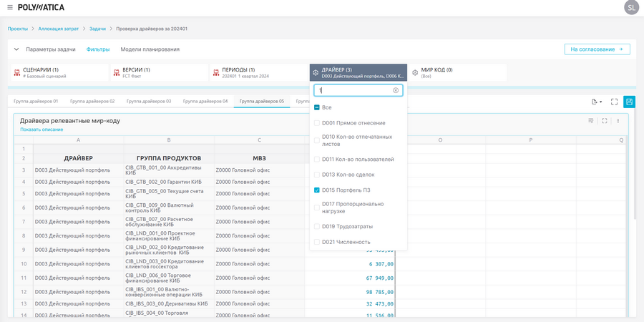This screenshot has height=322, width=644.
Task: Select row 3 header
Action: coord(24,170)
